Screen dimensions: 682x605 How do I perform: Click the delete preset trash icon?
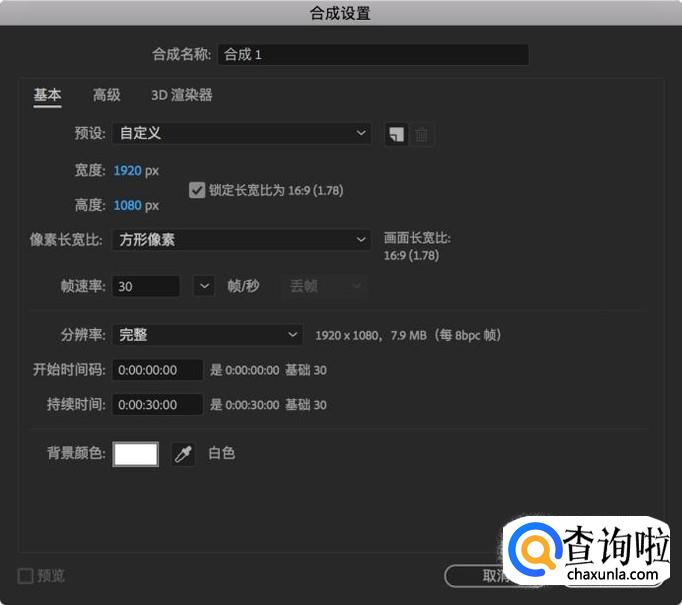(x=421, y=134)
